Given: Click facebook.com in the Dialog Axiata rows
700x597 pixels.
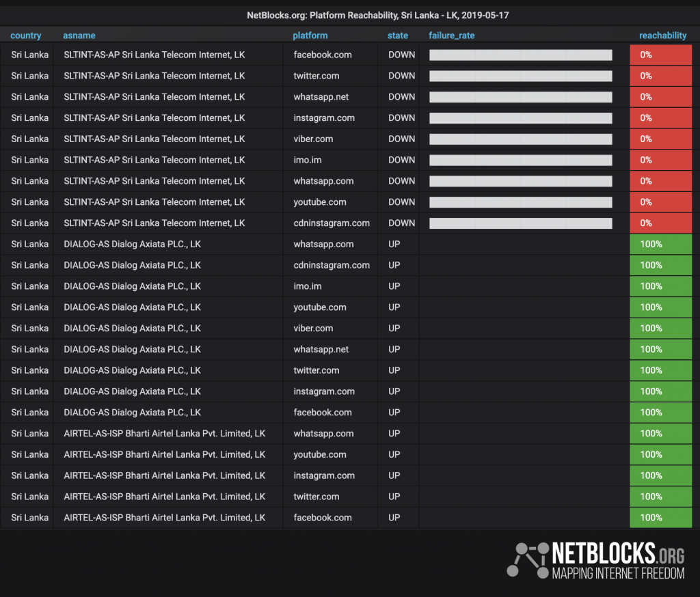Looking at the screenshot, I should point(323,413).
